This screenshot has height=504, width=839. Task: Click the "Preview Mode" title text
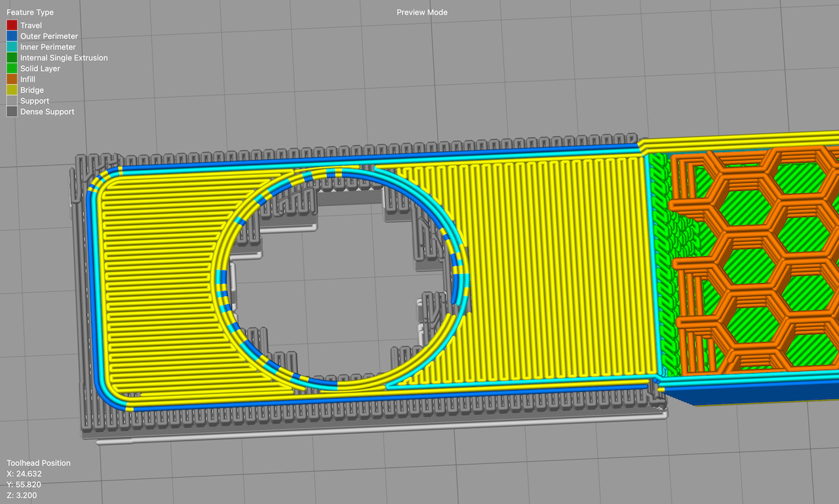tap(422, 12)
